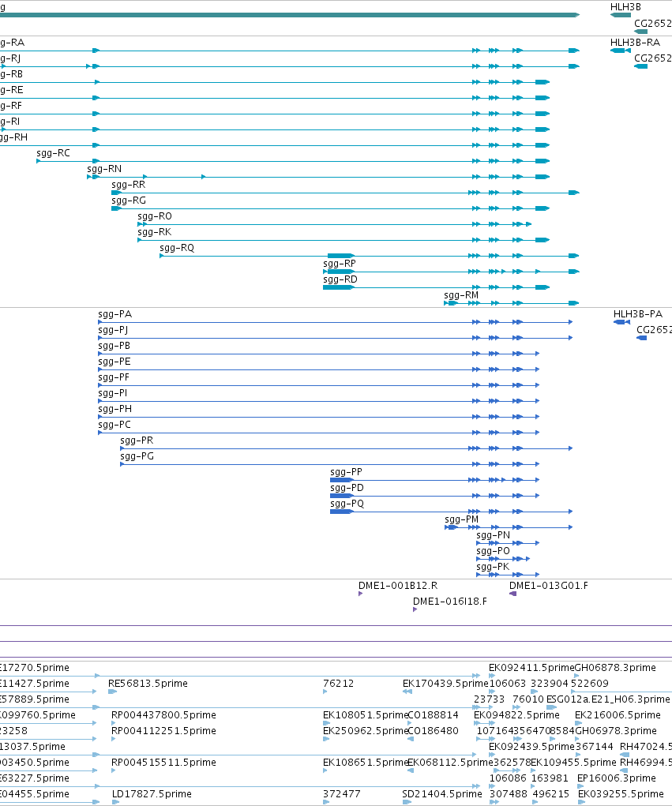Click the 76212 EST label

point(338,684)
